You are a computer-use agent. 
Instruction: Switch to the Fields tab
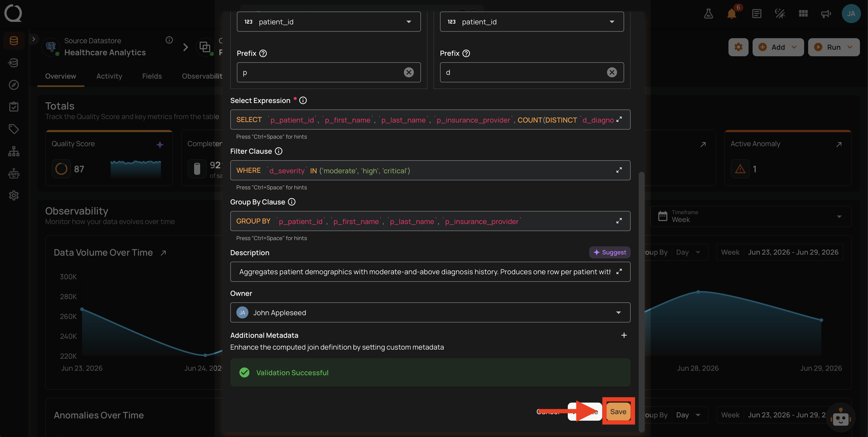pos(152,76)
